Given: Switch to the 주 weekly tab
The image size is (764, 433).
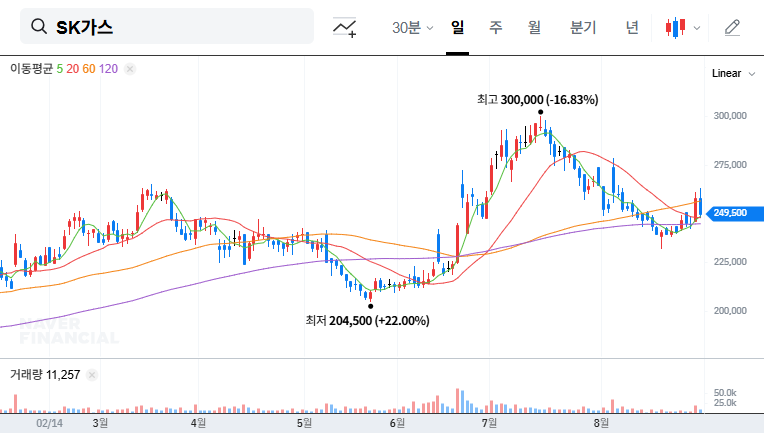Looking at the screenshot, I should pos(496,27).
